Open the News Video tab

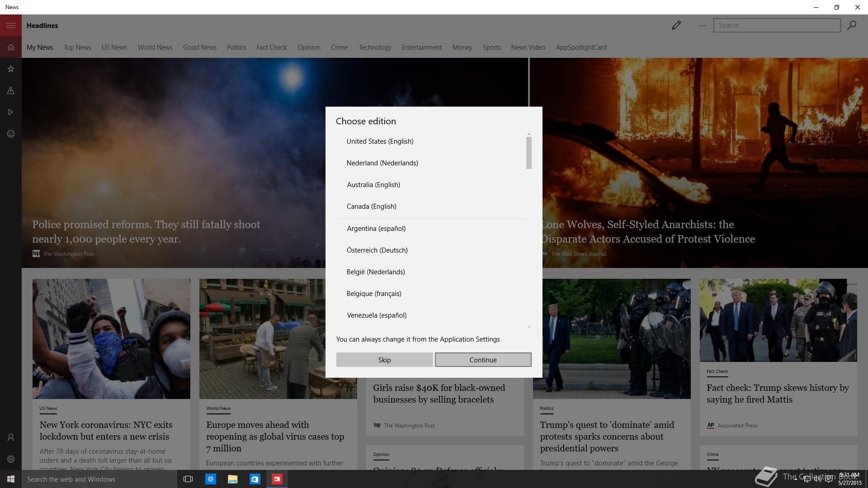click(x=528, y=47)
